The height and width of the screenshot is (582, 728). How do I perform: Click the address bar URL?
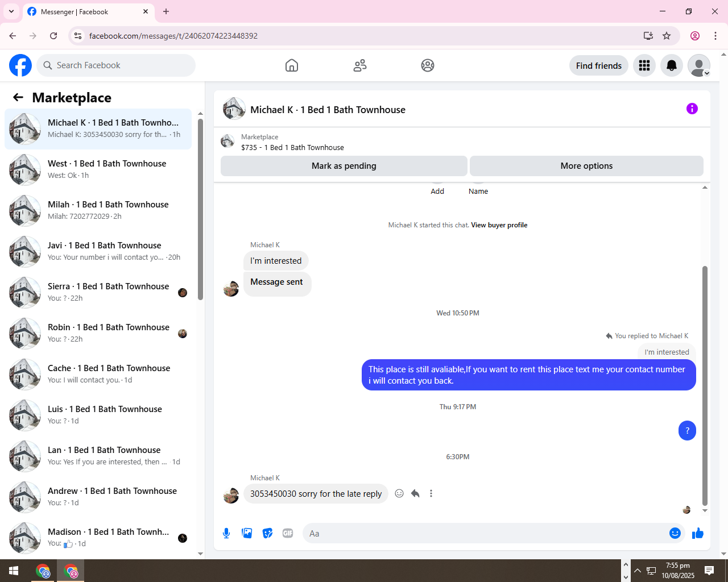click(173, 36)
